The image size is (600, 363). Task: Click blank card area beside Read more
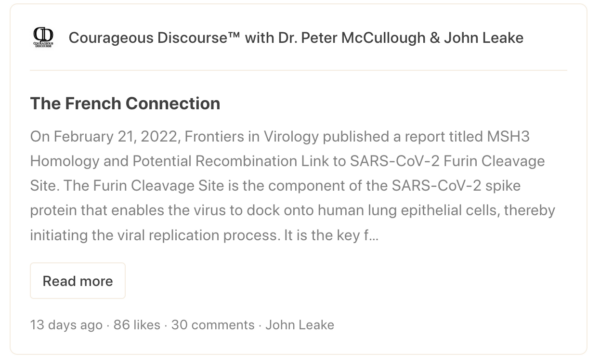tap(344, 281)
